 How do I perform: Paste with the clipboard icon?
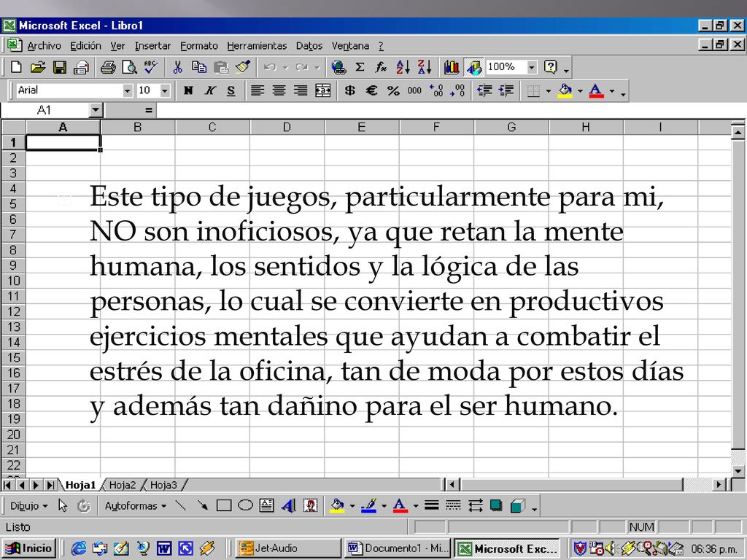click(x=220, y=67)
